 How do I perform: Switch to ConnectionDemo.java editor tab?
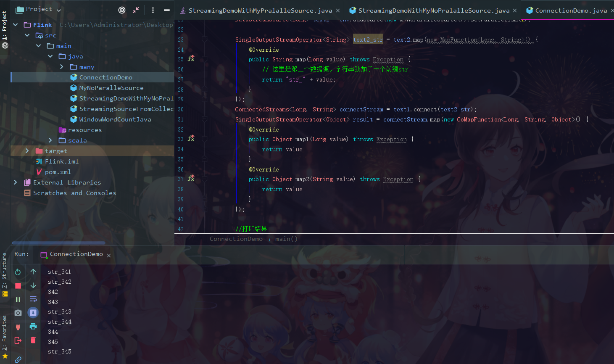point(570,11)
